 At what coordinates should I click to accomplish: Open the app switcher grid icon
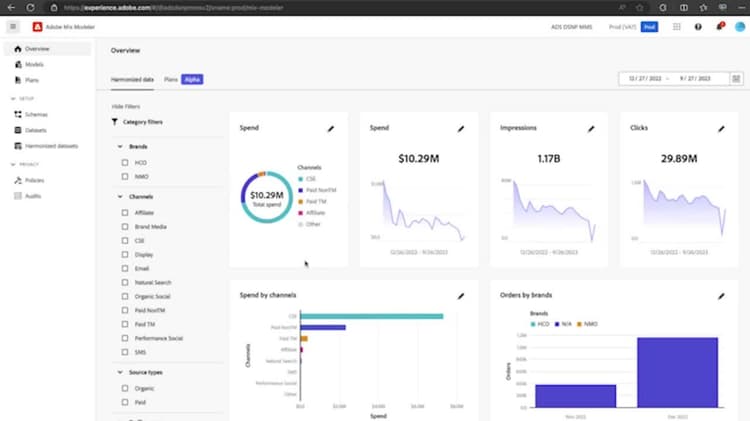click(x=676, y=27)
